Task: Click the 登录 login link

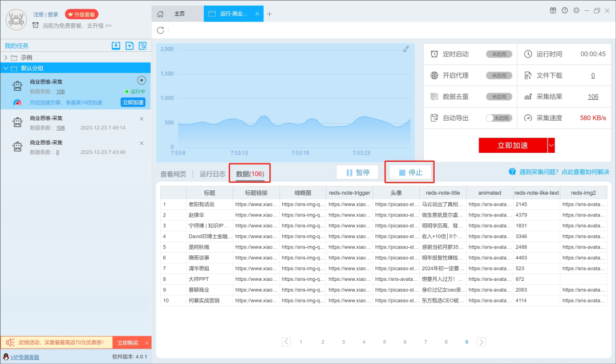Action: coord(53,14)
